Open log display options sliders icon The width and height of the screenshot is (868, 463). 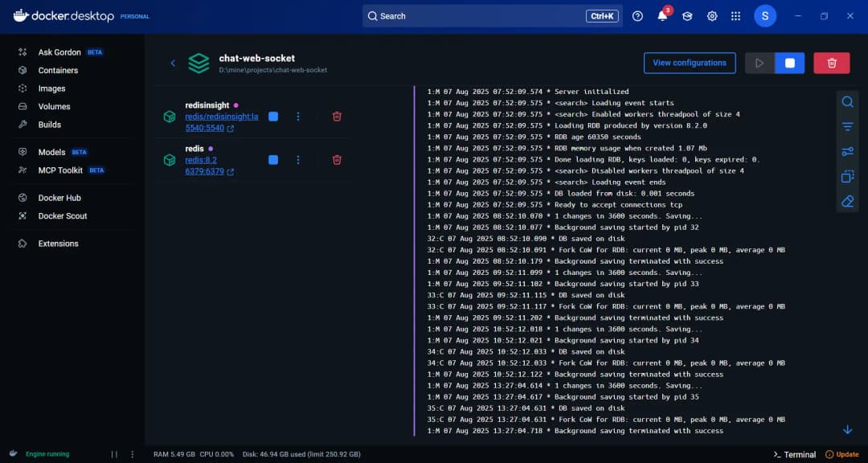[x=848, y=152]
